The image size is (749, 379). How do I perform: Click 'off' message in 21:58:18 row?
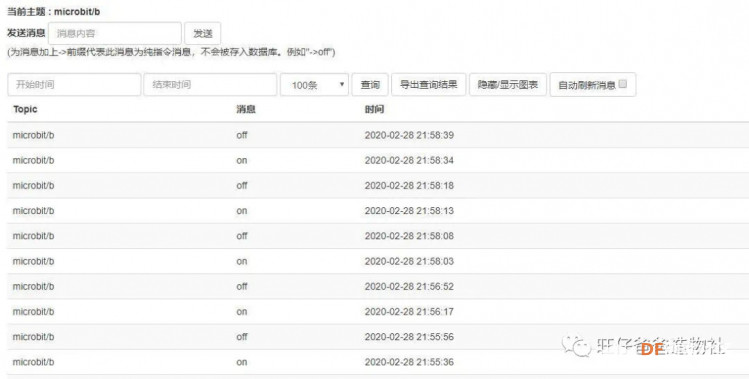coord(242,185)
